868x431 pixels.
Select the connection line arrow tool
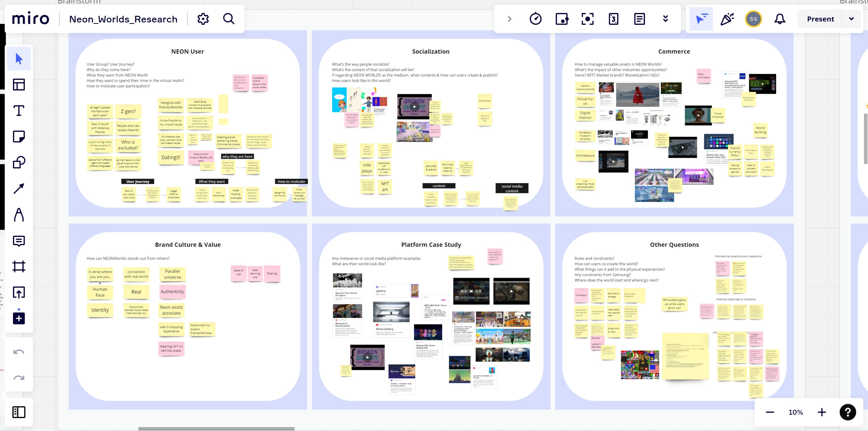tap(19, 188)
